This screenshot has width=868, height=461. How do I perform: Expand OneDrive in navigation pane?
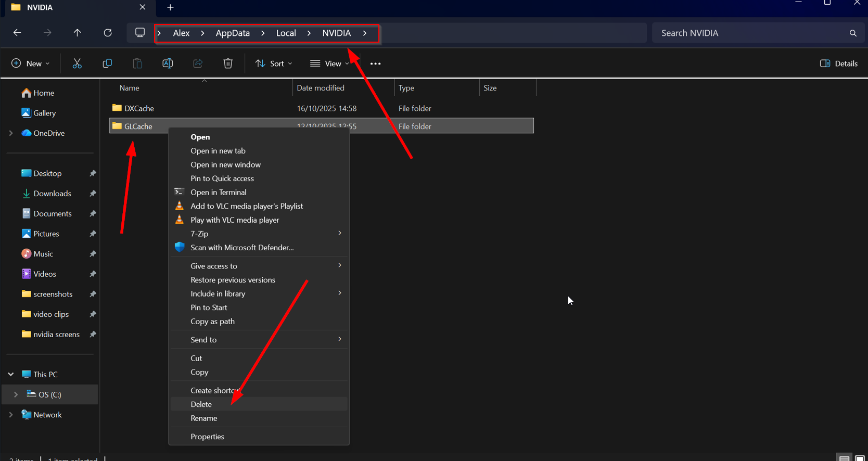coord(11,133)
